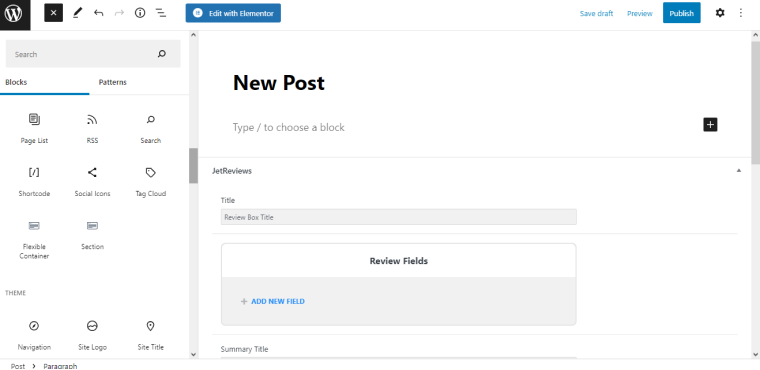Insert the Shortcode block
Screen dimensions: 760x370
point(34,181)
